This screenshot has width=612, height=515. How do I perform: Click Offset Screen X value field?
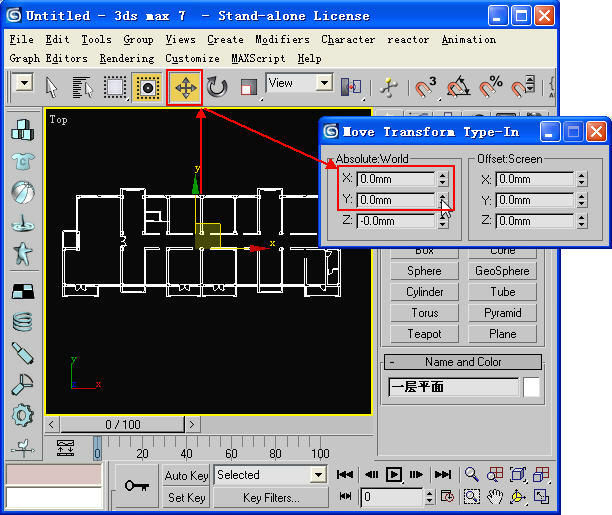click(x=535, y=179)
